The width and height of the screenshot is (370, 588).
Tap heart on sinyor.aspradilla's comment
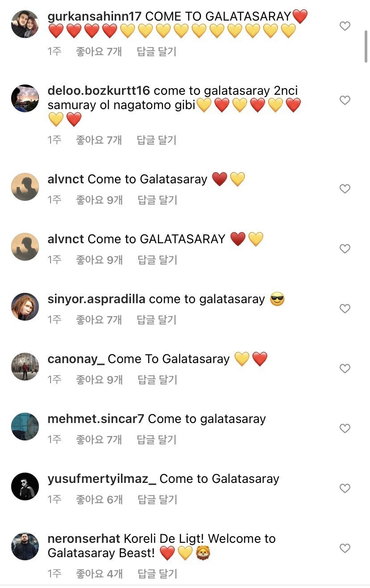(x=345, y=309)
